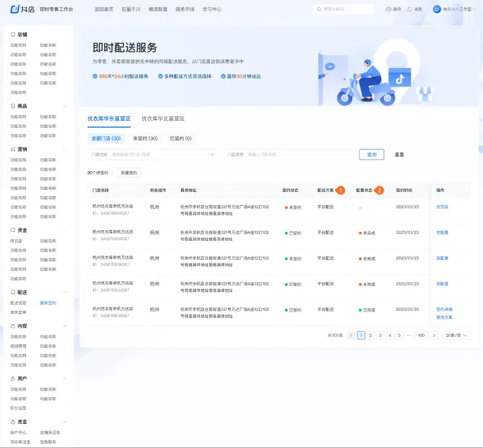This screenshot has width=483, height=448.
Task: Collapse the 营销 sidebar section chevron
Action: coord(65,150)
